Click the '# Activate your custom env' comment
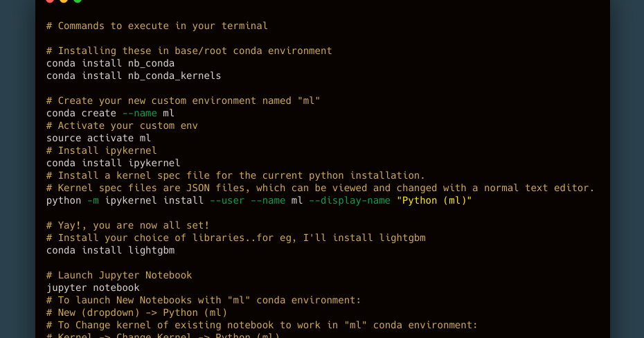The image size is (644, 338). tap(122, 125)
